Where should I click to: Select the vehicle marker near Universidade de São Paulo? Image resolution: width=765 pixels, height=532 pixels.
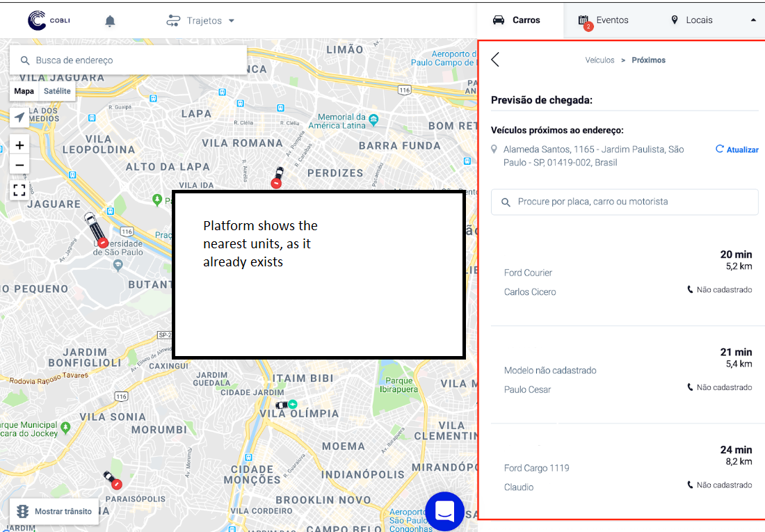tap(93, 227)
